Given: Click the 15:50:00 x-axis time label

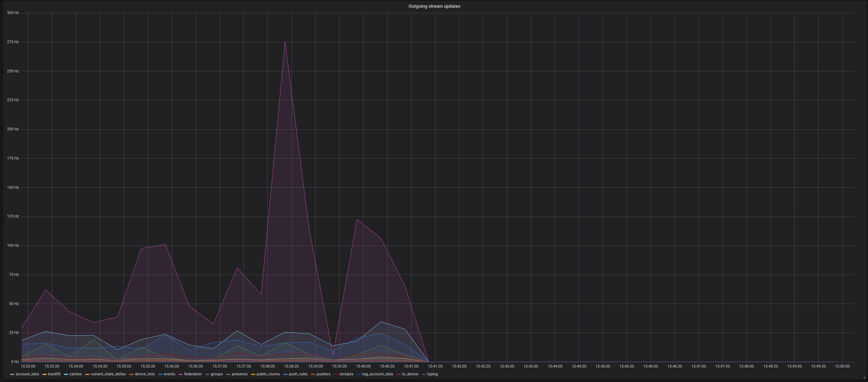Looking at the screenshot, I should click(842, 367).
